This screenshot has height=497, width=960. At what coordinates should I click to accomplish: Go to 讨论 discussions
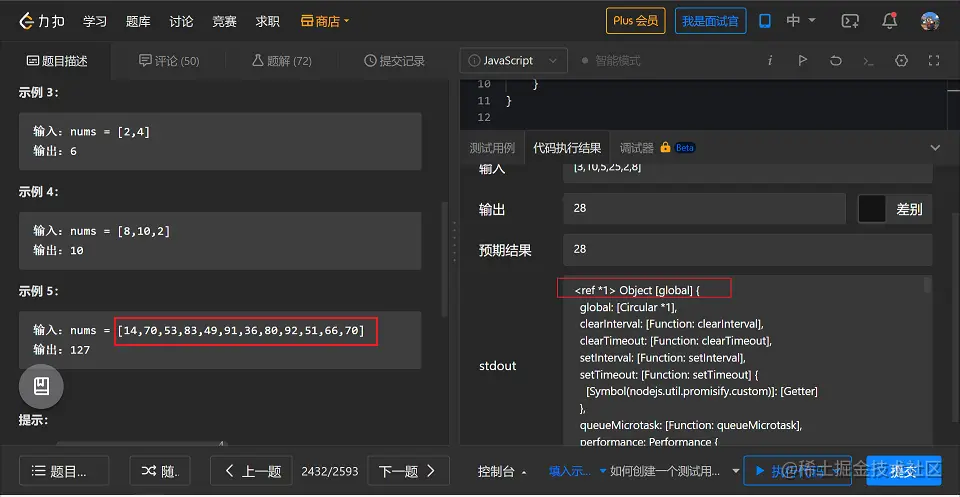(181, 21)
